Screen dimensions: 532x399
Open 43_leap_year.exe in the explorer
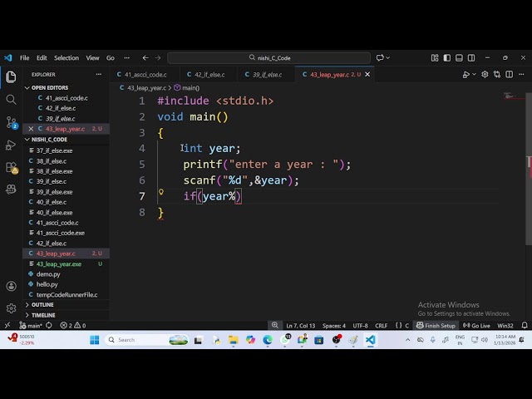coord(66,264)
